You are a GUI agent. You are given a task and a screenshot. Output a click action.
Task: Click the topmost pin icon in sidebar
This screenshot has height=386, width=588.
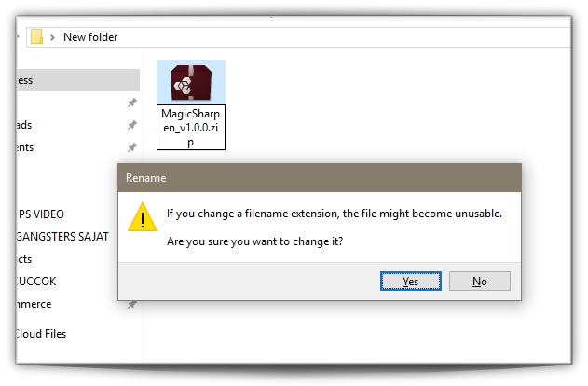pos(131,103)
